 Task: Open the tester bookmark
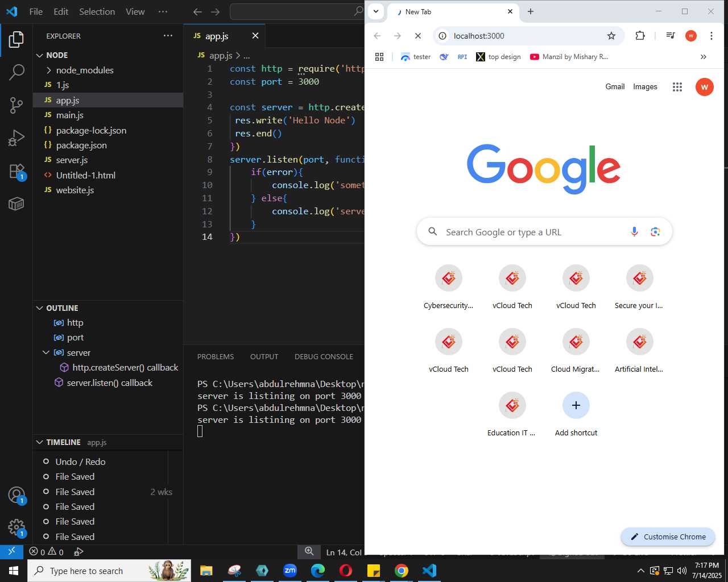click(416, 57)
